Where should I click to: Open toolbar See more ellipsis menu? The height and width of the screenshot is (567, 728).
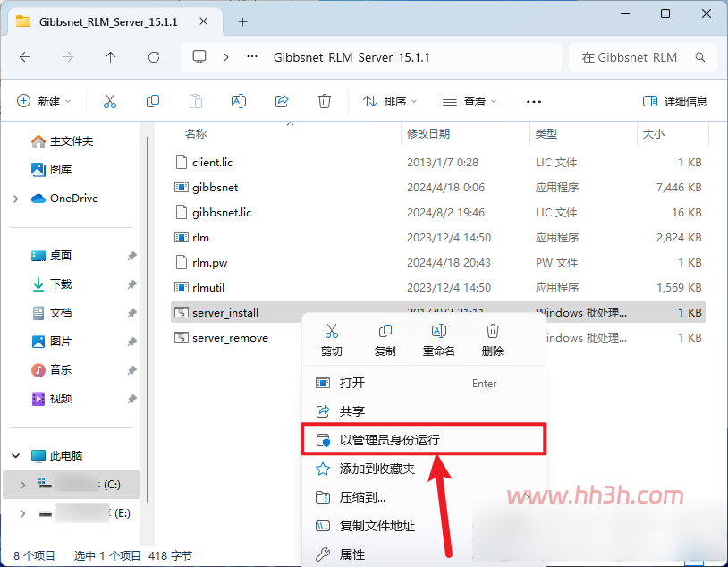(534, 101)
